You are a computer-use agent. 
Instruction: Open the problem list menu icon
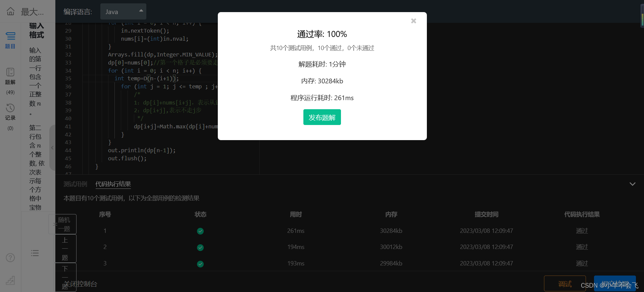[x=35, y=253]
